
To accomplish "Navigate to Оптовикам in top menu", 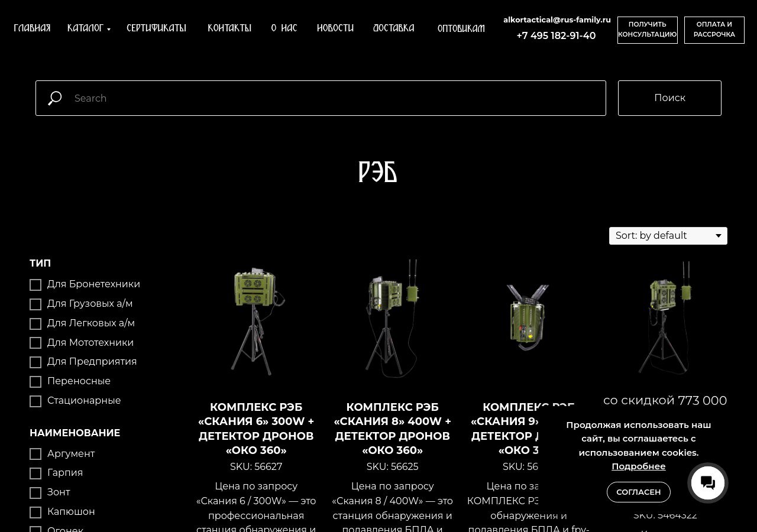I will pos(461,28).
